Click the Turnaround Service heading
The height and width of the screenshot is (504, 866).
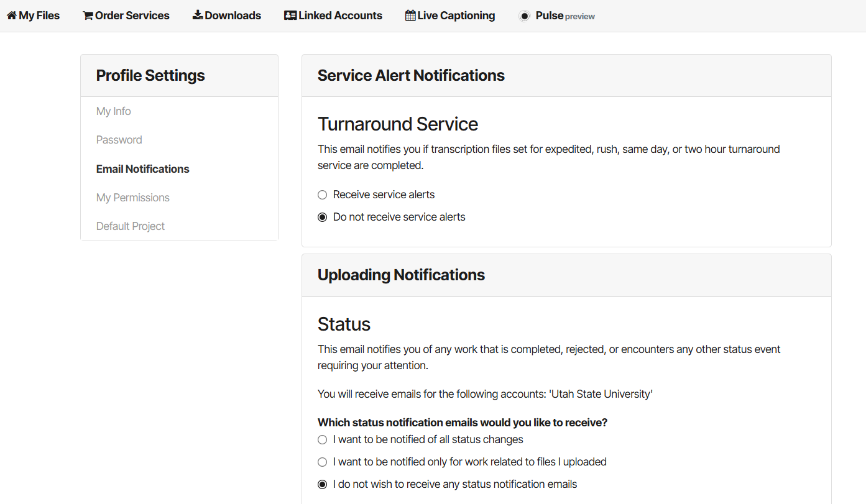[398, 124]
